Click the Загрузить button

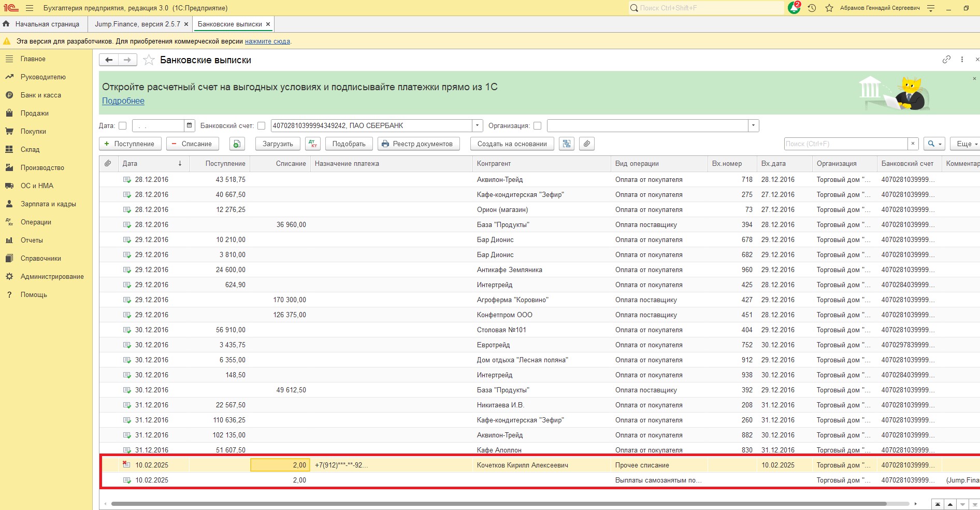278,144
